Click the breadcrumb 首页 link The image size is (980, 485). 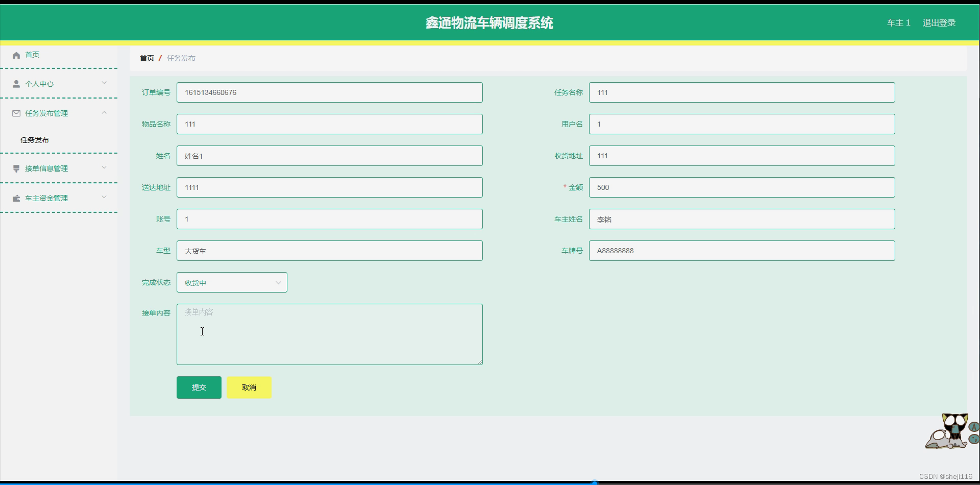(146, 58)
